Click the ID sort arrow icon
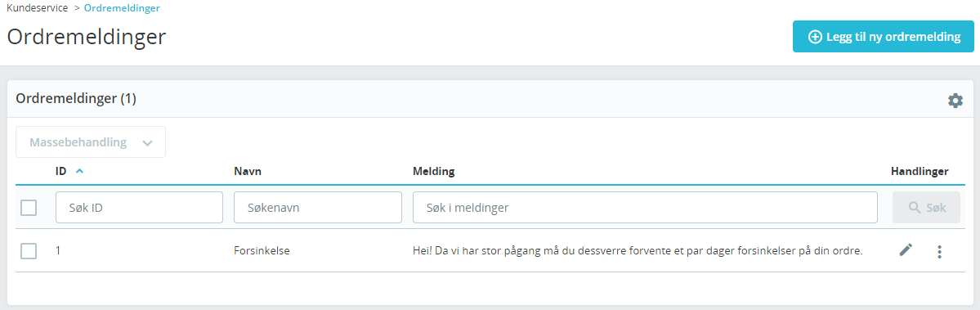 (x=78, y=171)
